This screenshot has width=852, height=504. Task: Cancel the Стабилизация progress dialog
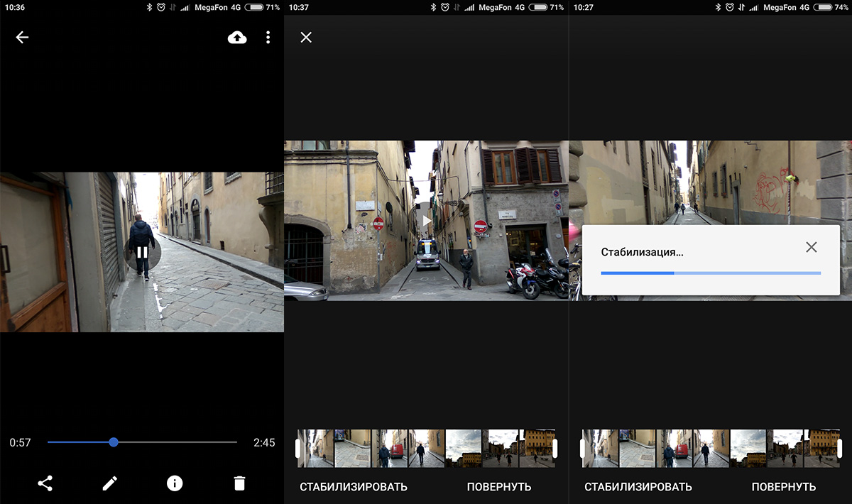pyautogui.click(x=812, y=247)
